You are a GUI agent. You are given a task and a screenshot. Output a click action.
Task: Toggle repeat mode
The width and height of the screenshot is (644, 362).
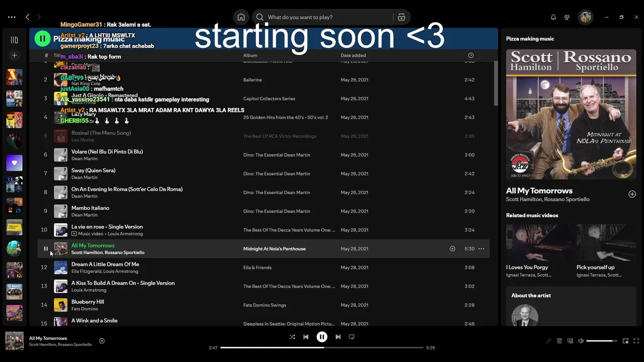[352, 337]
